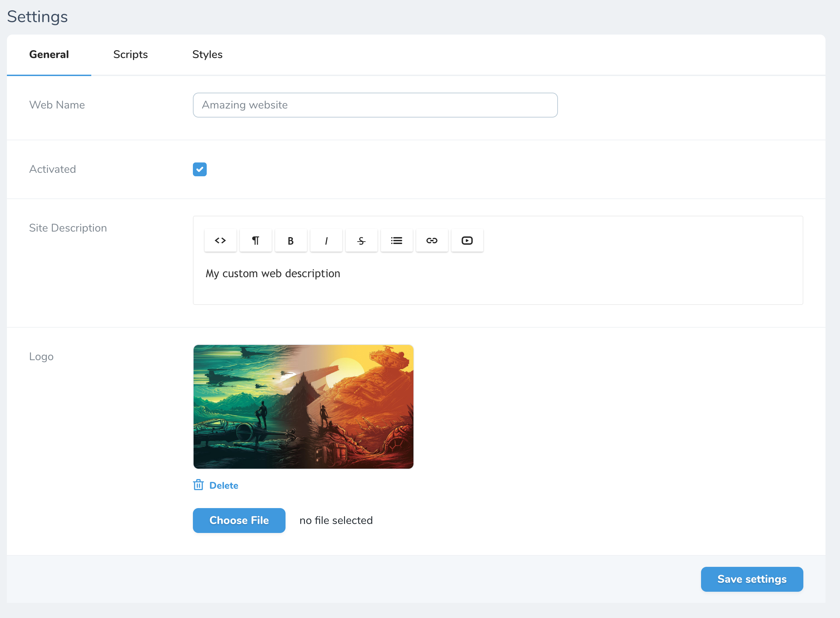
Task: Open the Styles tab
Action: tap(207, 55)
